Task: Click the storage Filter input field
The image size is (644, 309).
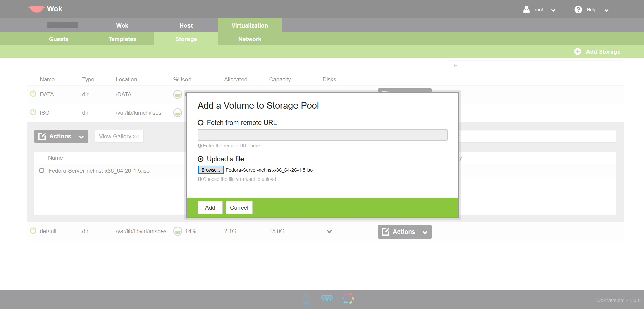Action: point(536,66)
